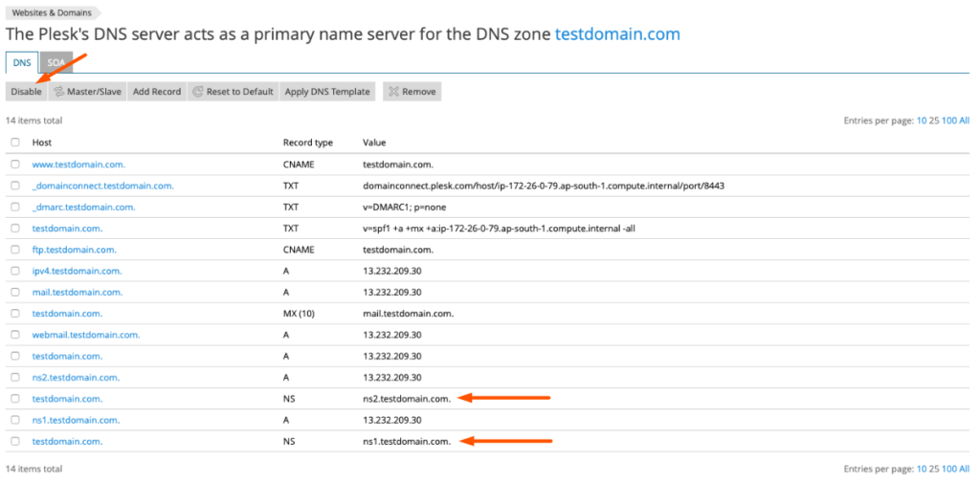Toggle the select-all checkbox beside Host

coord(15,143)
